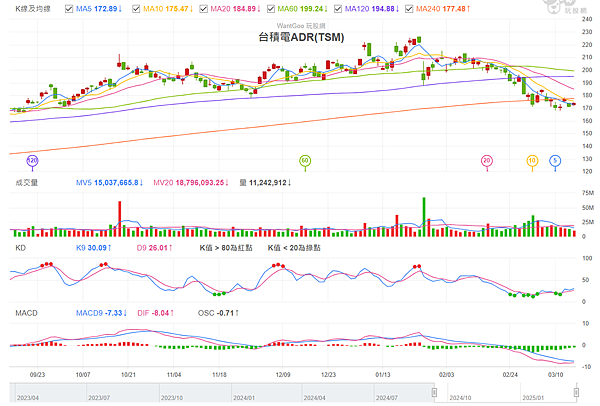600x406 pixels.
Task: Click the yellow 10-day marker pin
Action: [x=532, y=161]
